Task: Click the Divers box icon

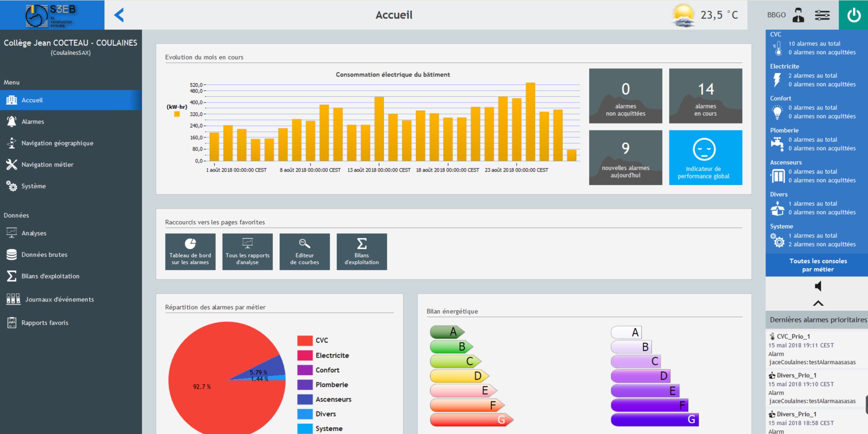Action: point(777,208)
